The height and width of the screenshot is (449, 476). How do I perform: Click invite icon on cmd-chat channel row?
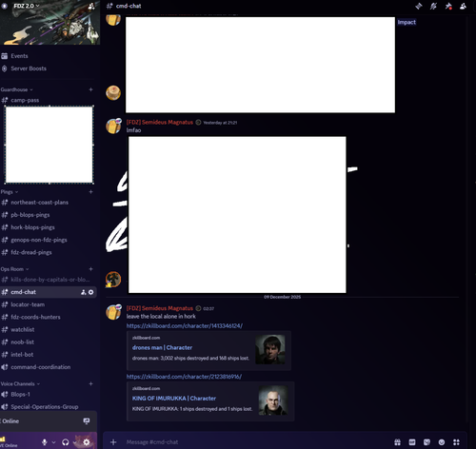coord(84,292)
